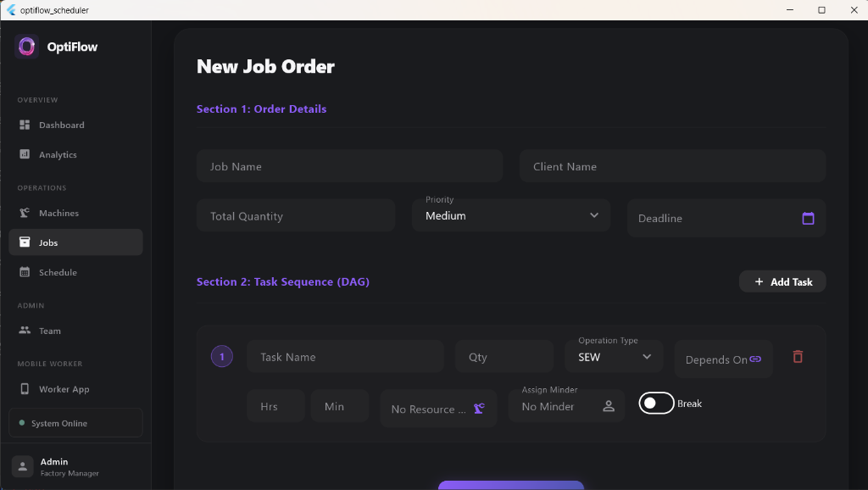Click the Hrs duration field

(275, 406)
